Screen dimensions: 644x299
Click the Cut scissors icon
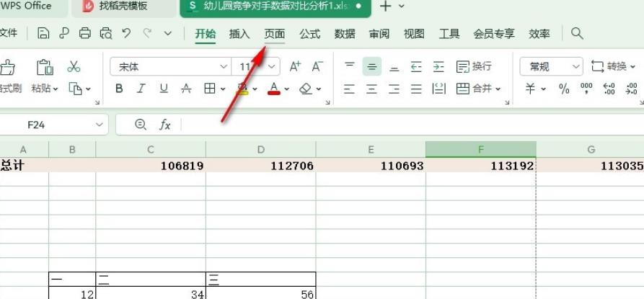coord(74,66)
